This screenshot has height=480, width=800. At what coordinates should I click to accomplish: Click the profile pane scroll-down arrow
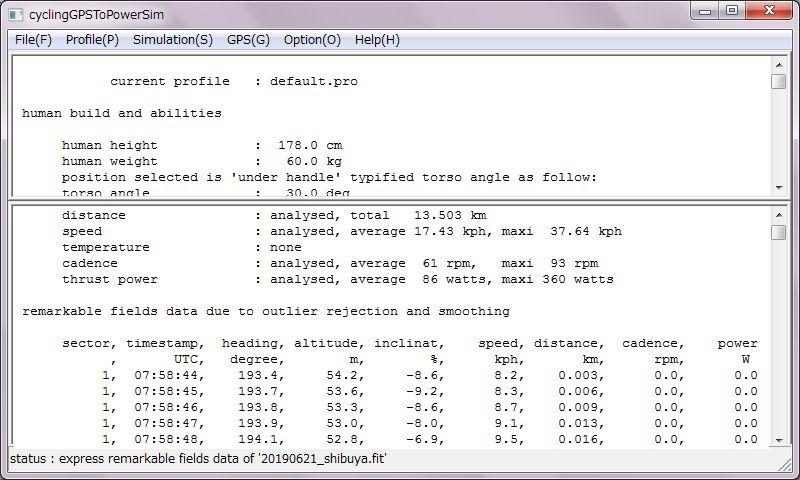coord(779,188)
